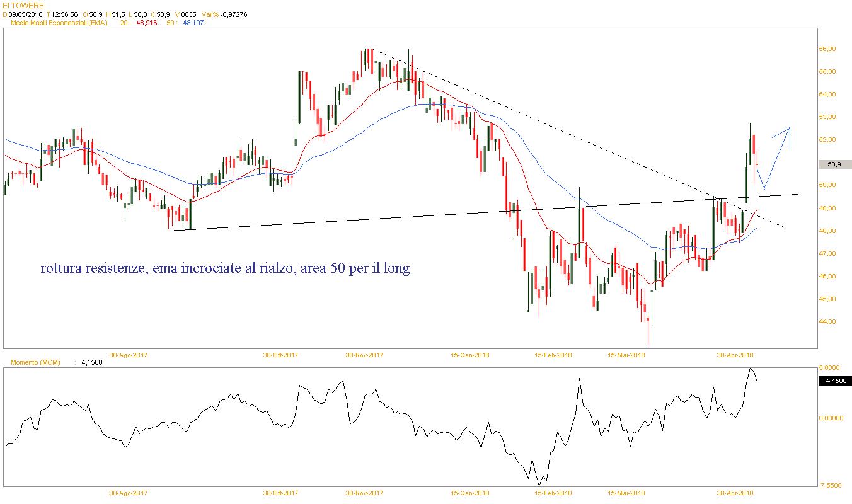
Task: Click the EI TOWERS chart title
Action: [23, 4]
